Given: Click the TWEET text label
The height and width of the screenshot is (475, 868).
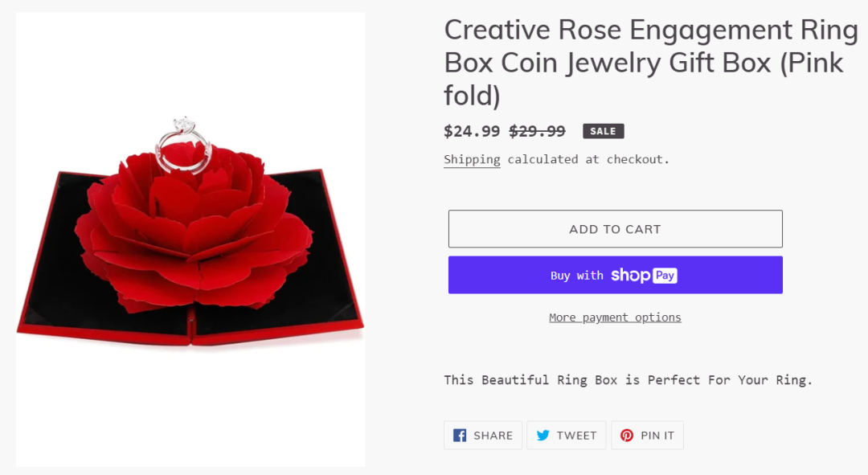Looking at the screenshot, I should point(576,436).
